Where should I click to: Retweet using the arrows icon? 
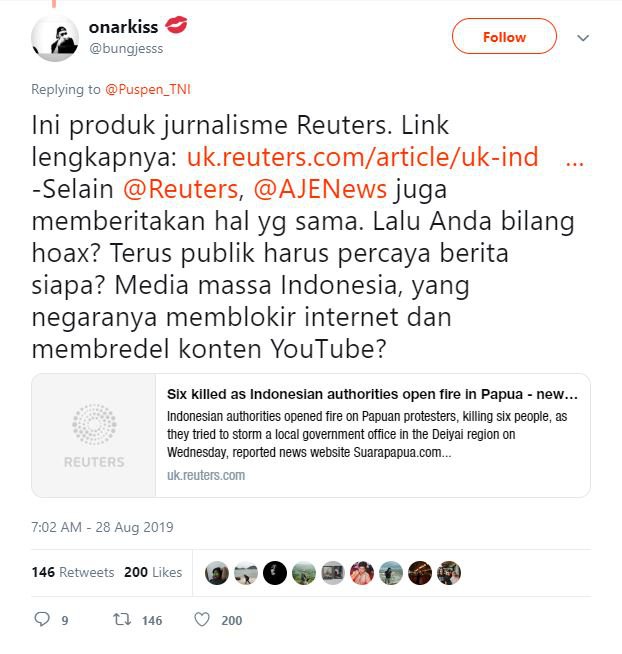pos(122,619)
